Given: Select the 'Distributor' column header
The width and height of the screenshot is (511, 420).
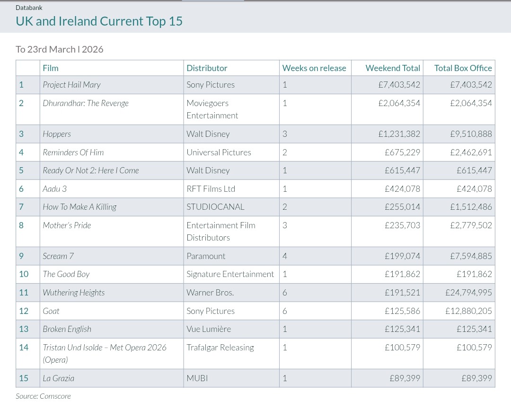Looking at the screenshot, I should [x=207, y=68].
